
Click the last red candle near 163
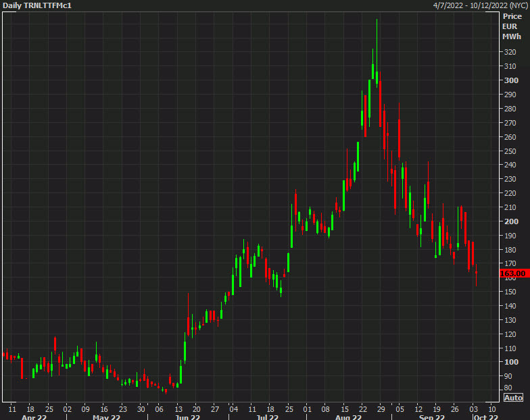(x=477, y=273)
